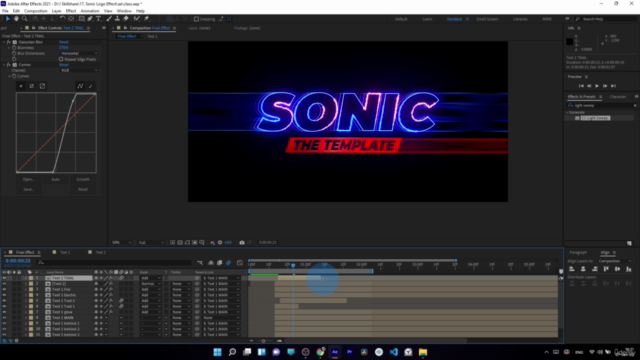
Task: Select the Roto Brush tool
Action: point(137,19)
